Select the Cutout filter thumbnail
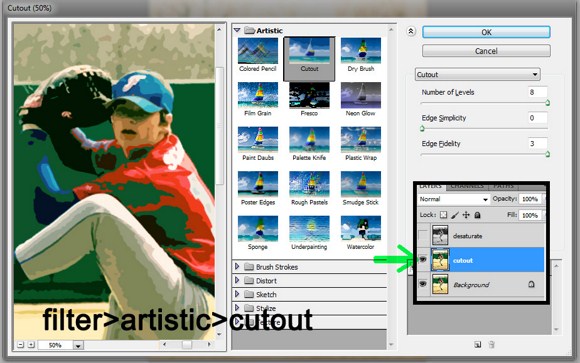 [309, 51]
